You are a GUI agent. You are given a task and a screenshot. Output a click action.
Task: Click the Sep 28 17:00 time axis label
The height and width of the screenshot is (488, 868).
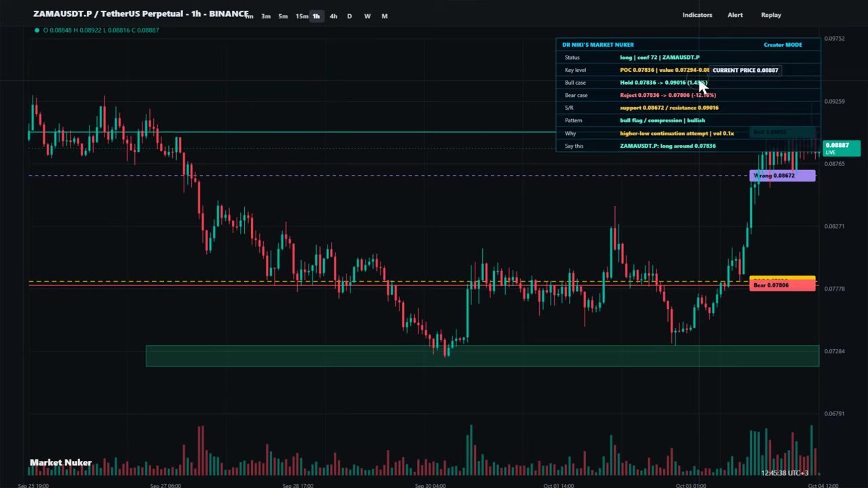[x=297, y=485]
